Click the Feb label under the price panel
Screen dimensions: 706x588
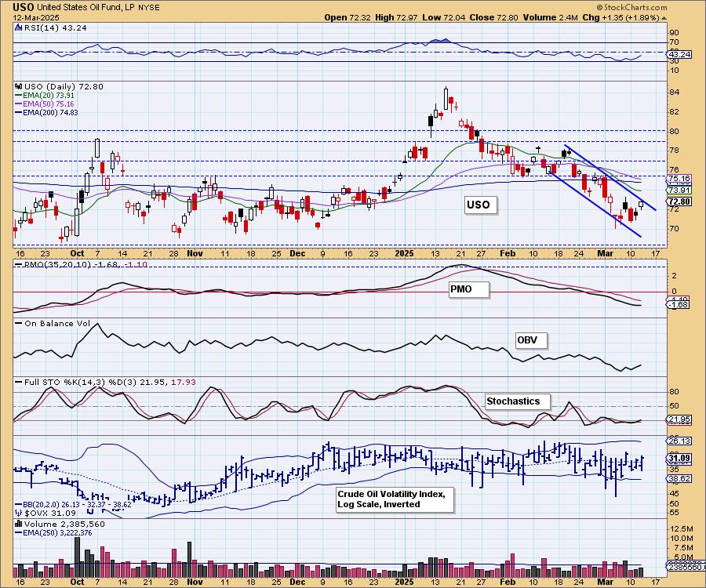[508, 253]
